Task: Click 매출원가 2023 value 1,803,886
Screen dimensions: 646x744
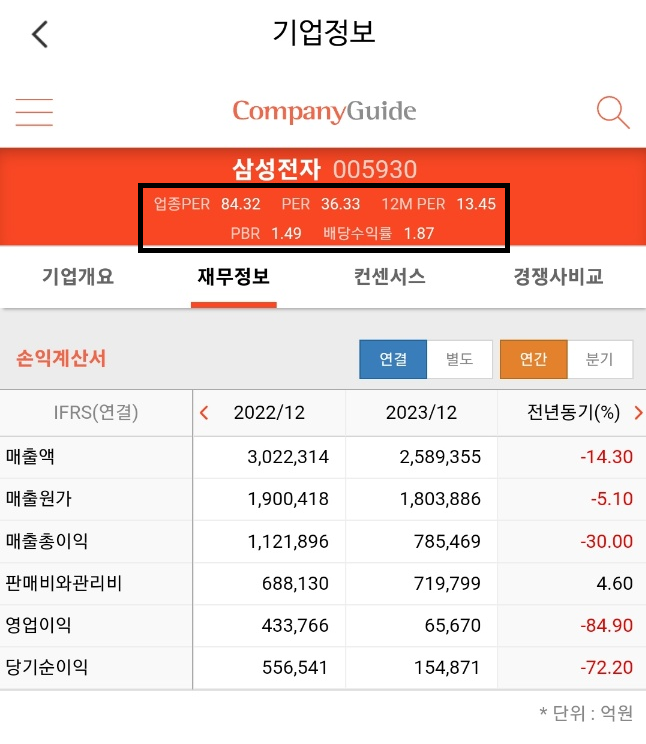Action: click(x=440, y=499)
